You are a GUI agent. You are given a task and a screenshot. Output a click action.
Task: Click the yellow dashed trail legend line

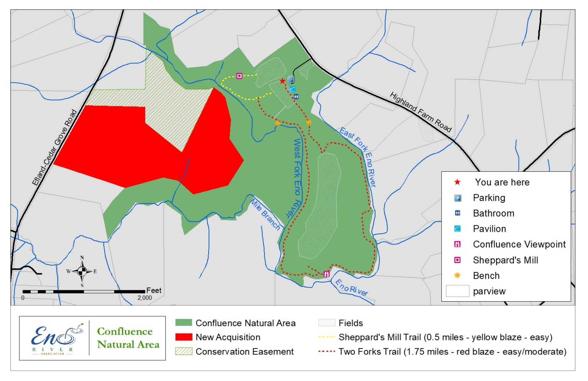click(327, 337)
